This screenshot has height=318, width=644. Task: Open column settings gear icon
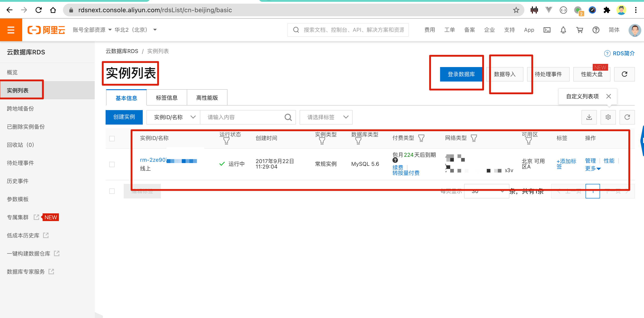point(608,117)
